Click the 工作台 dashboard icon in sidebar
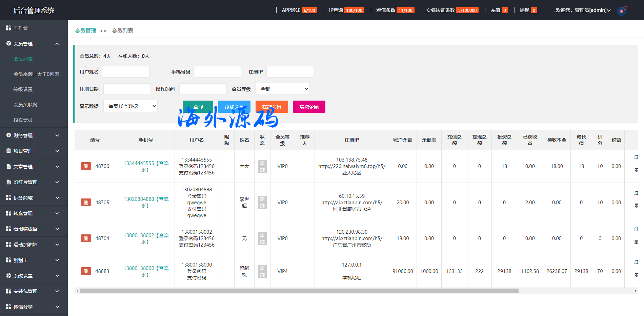This screenshot has height=316, width=644. (8, 28)
